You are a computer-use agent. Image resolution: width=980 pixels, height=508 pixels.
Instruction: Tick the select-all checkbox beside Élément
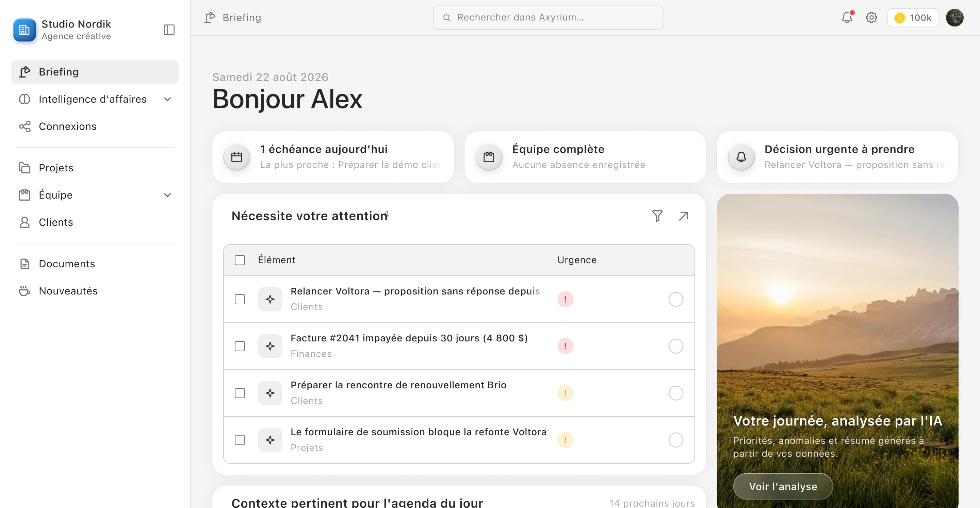(240, 260)
